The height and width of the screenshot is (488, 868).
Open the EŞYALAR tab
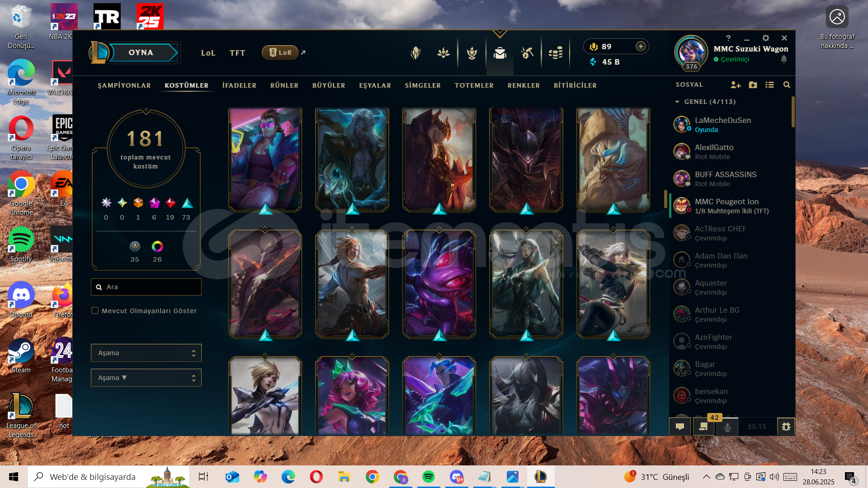375,85
